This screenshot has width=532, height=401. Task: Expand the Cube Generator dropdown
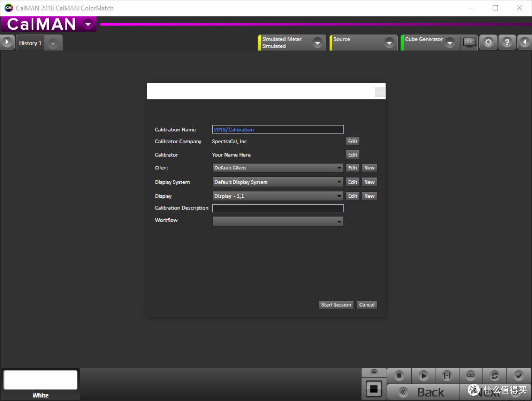(x=449, y=43)
